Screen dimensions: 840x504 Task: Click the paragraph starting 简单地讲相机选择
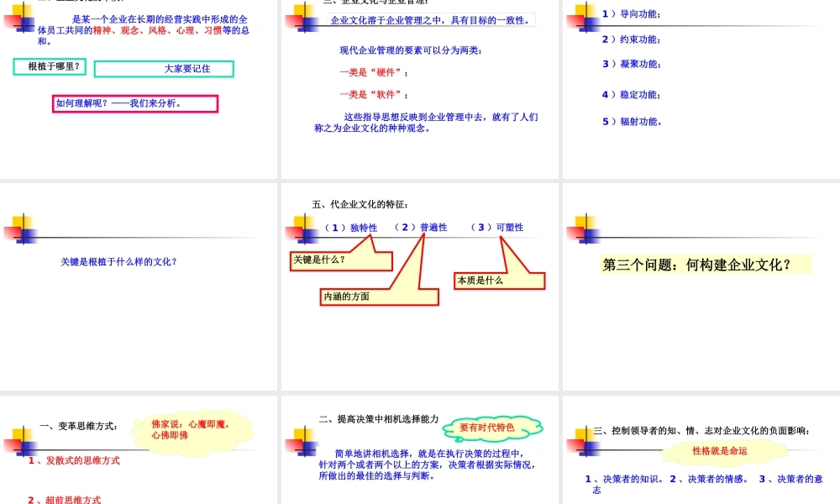click(x=427, y=465)
